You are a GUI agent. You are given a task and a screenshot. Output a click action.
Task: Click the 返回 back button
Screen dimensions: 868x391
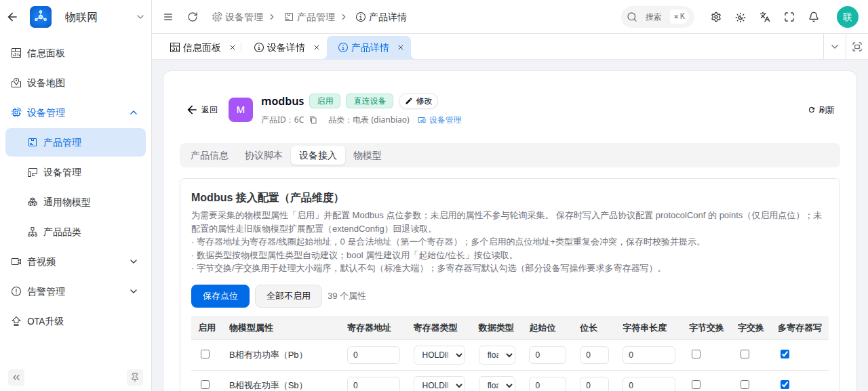click(203, 110)
